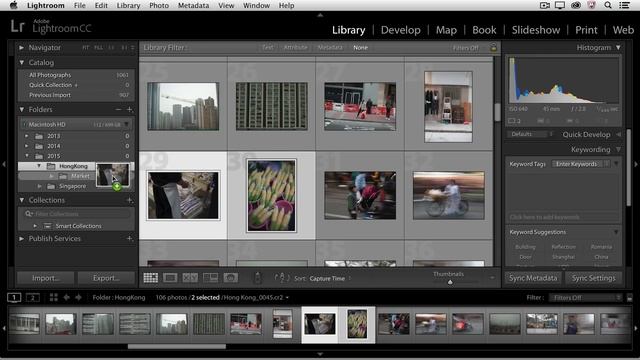Open Creative Cloud menu bar icon
Screen dimensions: 640x360
click(x=576, y=5)
